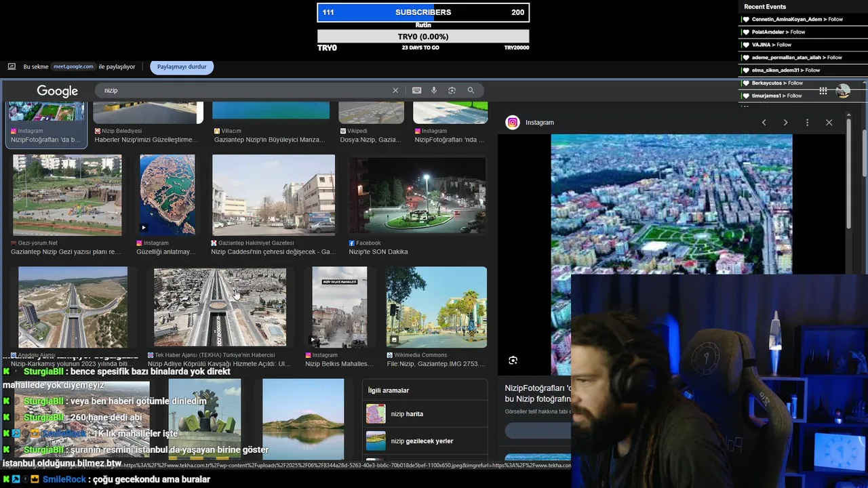Open Gaziantep Hakimiyet Gazetesi street thumbnail

pos(273,195)
